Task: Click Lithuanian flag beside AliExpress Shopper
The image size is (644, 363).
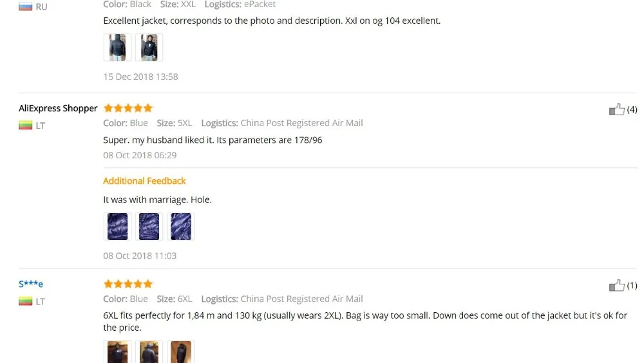Action: [26, 126]
